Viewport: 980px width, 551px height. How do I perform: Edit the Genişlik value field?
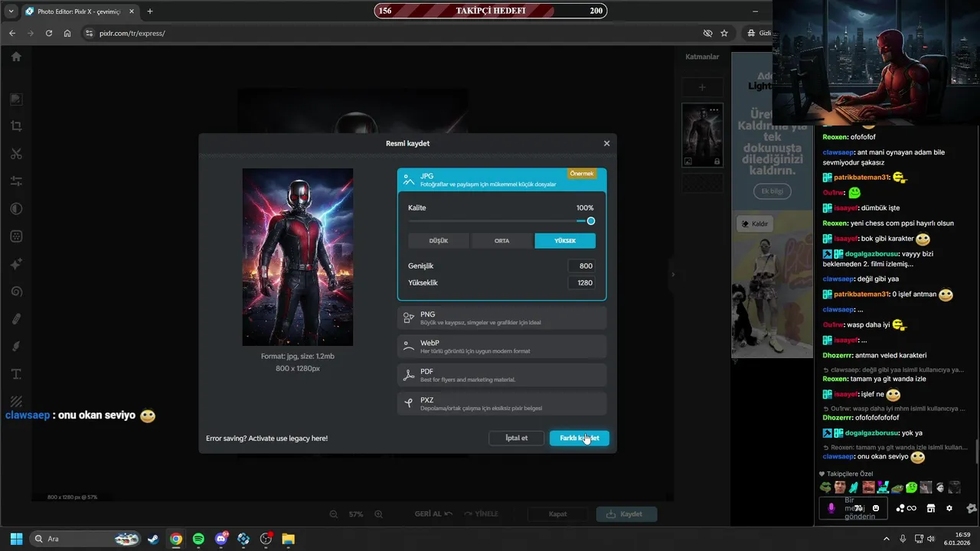pos(582,266)
